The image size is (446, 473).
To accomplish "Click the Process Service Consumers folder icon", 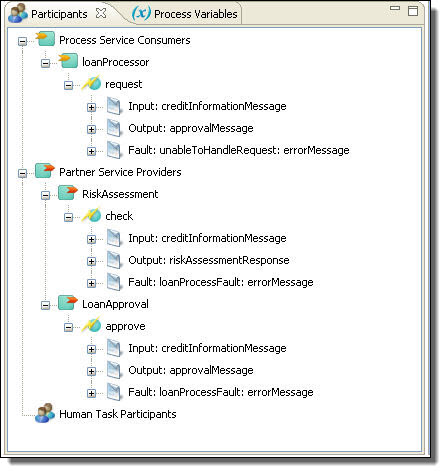I will pos(45,39).
